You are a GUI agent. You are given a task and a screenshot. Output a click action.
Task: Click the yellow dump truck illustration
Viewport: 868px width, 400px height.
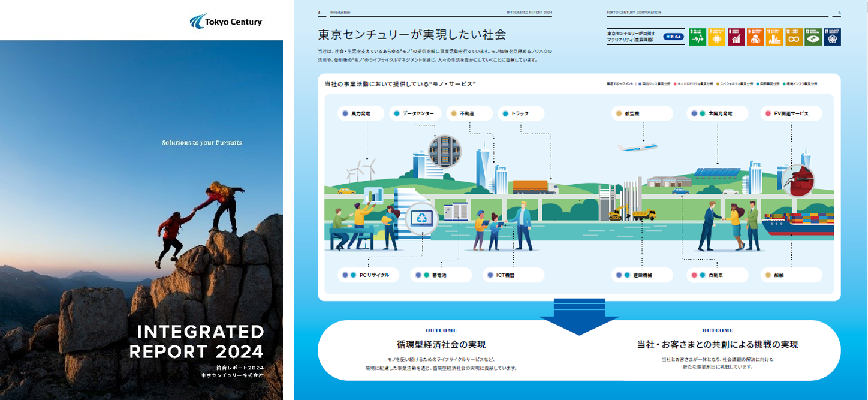click(644, 214)
